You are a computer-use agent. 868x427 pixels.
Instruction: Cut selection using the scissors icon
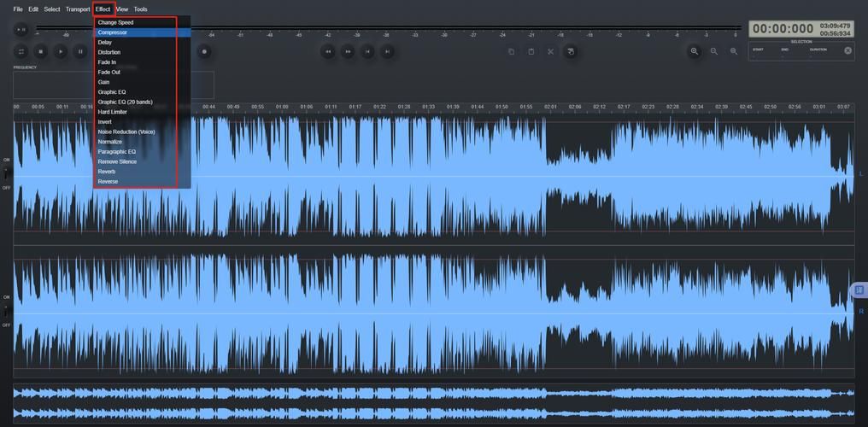click(x=551, y=51)
